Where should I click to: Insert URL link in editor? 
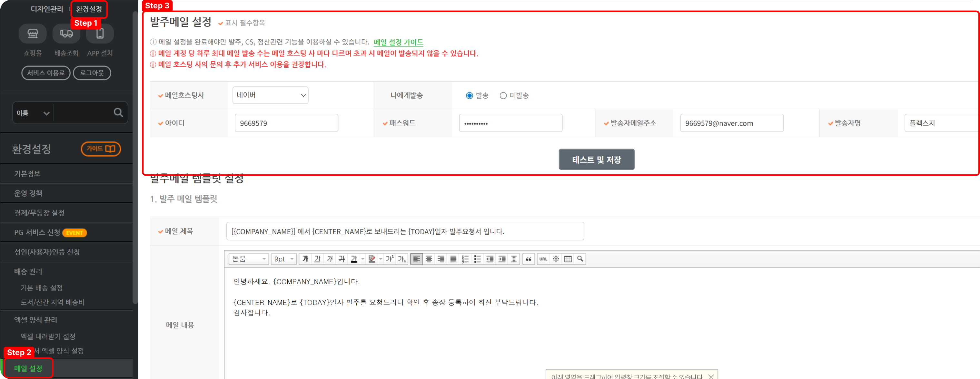(x=543, y=259)
